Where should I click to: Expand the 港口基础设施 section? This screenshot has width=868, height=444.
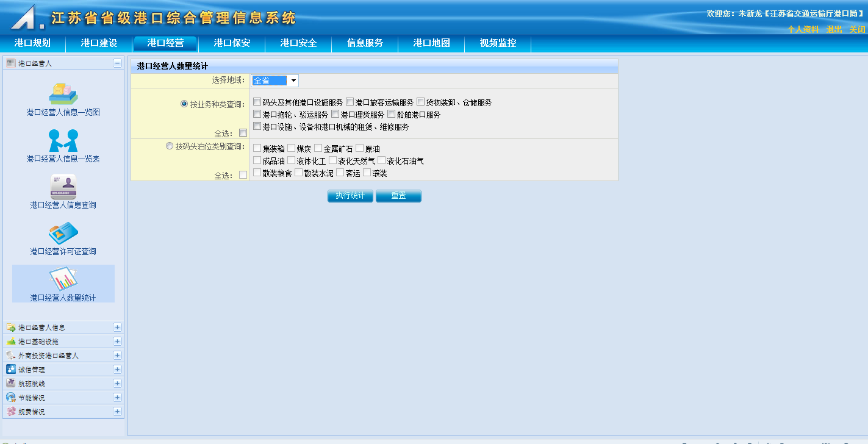[x=117, y=342]
